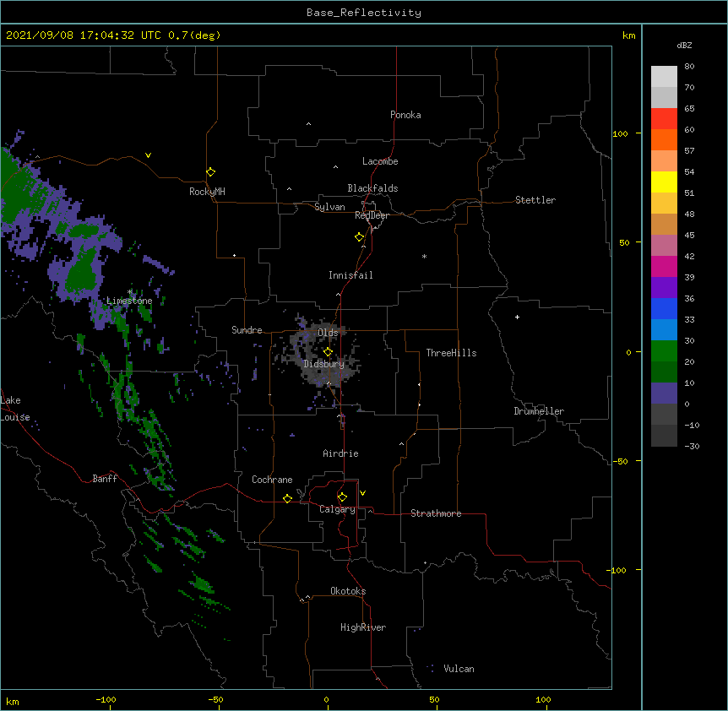Click the dBZ legend heading
The width and height of the screenshot is (728, 711).
[684, 46]
